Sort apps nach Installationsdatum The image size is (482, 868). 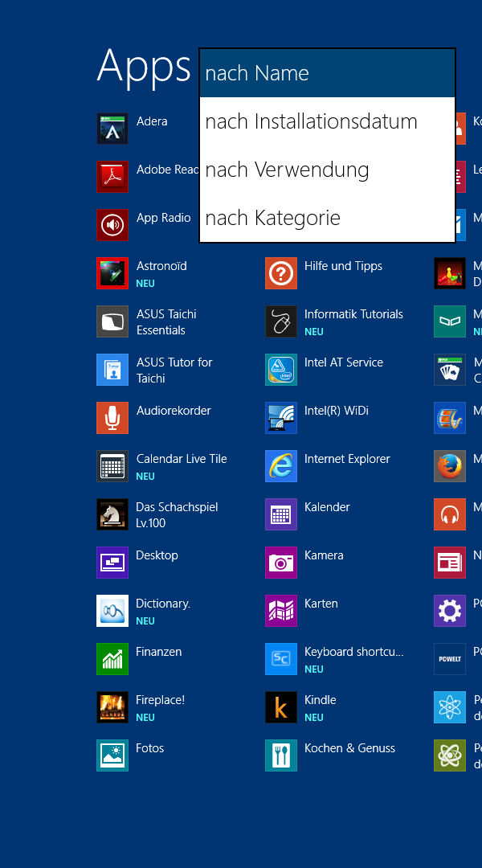[327, 121]
